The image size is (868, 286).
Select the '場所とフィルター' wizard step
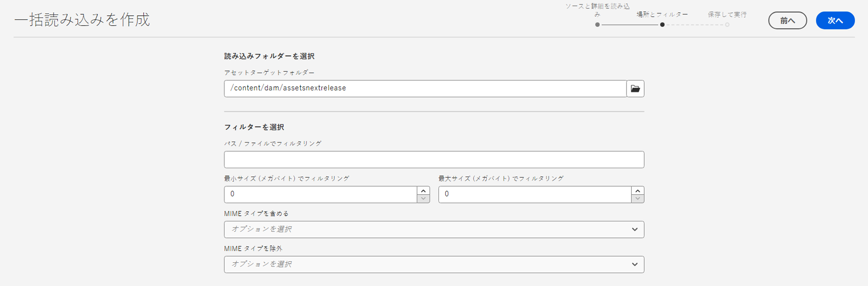(x=662, y=15)
